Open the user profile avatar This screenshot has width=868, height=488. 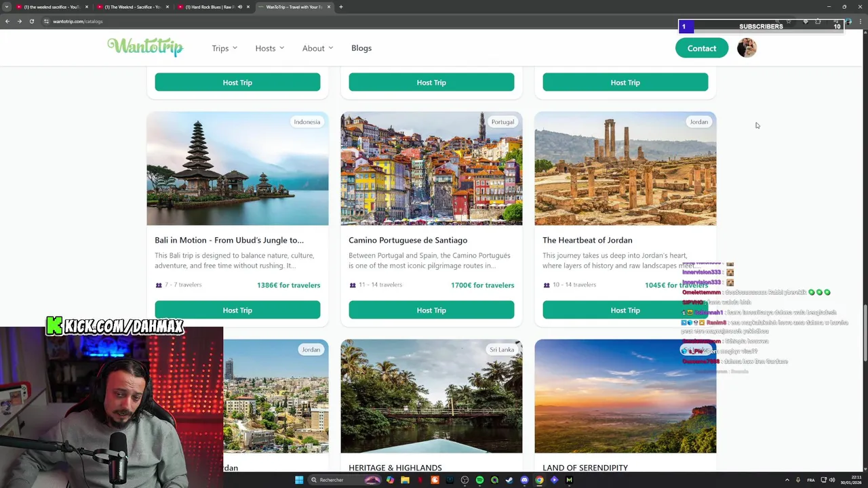point(747,48)
